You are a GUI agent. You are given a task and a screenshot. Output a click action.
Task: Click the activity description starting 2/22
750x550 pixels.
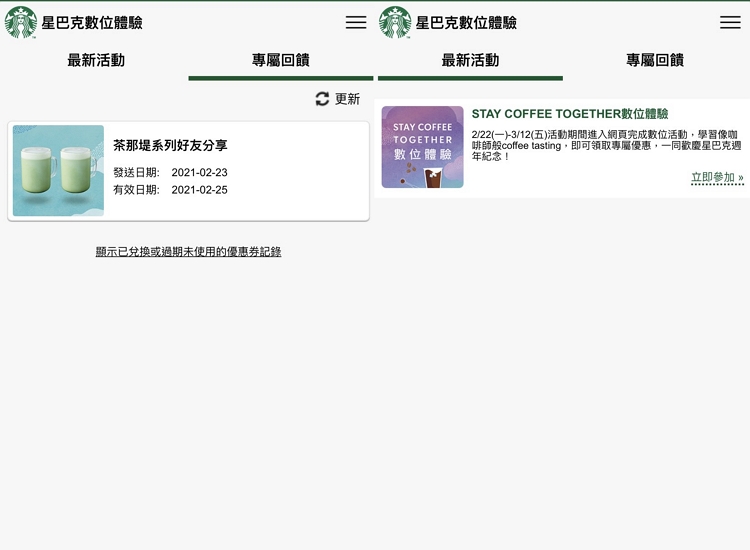607,145
